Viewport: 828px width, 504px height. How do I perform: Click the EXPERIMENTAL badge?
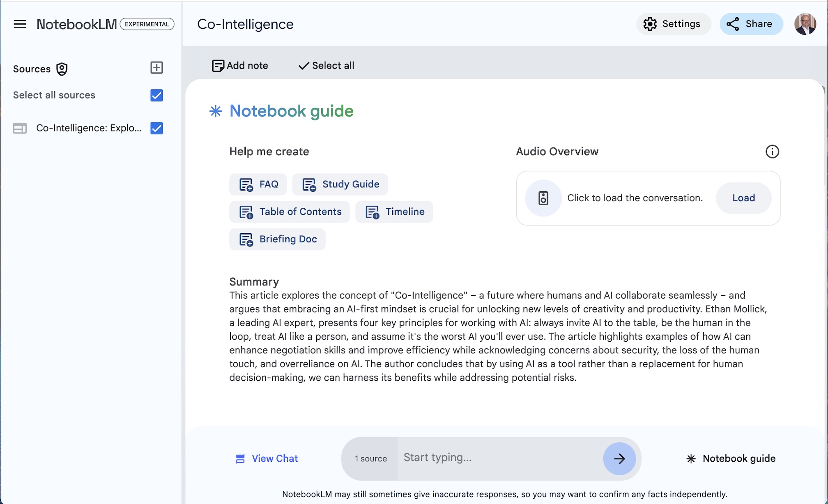[x=147, y=24]
